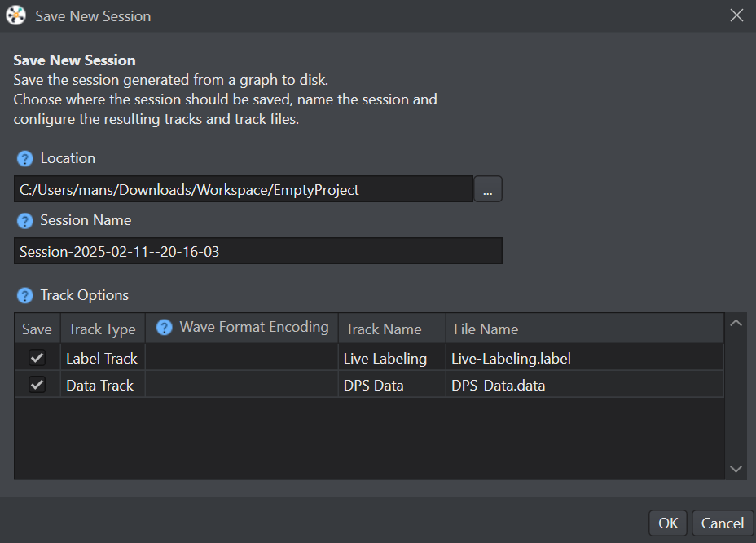Click the Track Options help icon
Screen dimensions: 756x543
(x=24, y=295)
